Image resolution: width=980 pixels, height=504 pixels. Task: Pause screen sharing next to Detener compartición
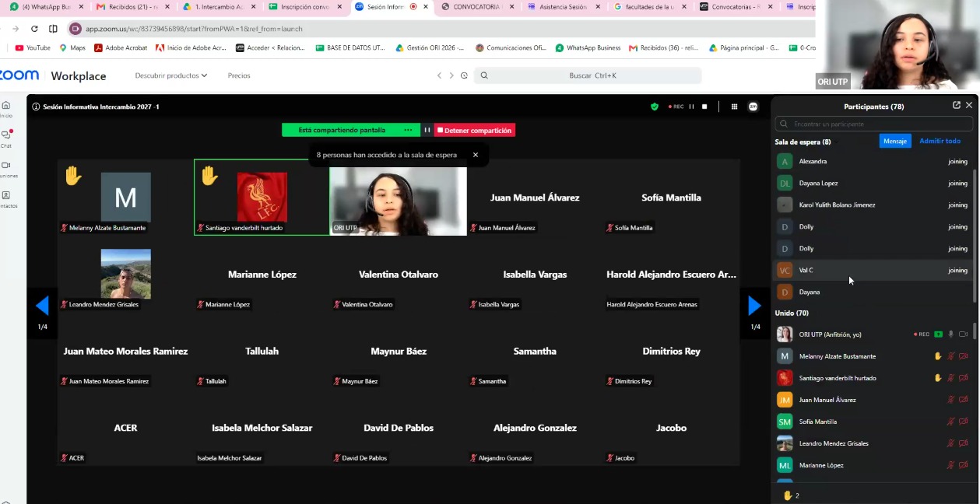[x=427, y=130]
